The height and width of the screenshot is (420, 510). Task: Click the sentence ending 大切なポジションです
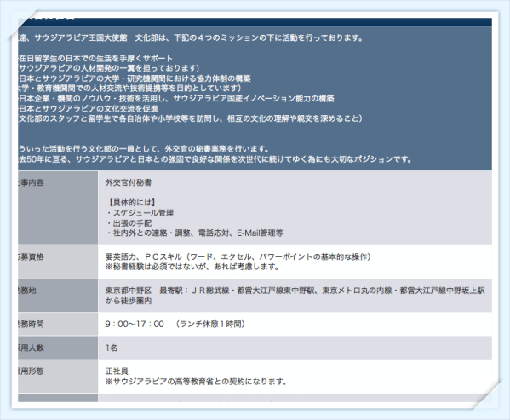pyautogui.click(x=215, y=159)
